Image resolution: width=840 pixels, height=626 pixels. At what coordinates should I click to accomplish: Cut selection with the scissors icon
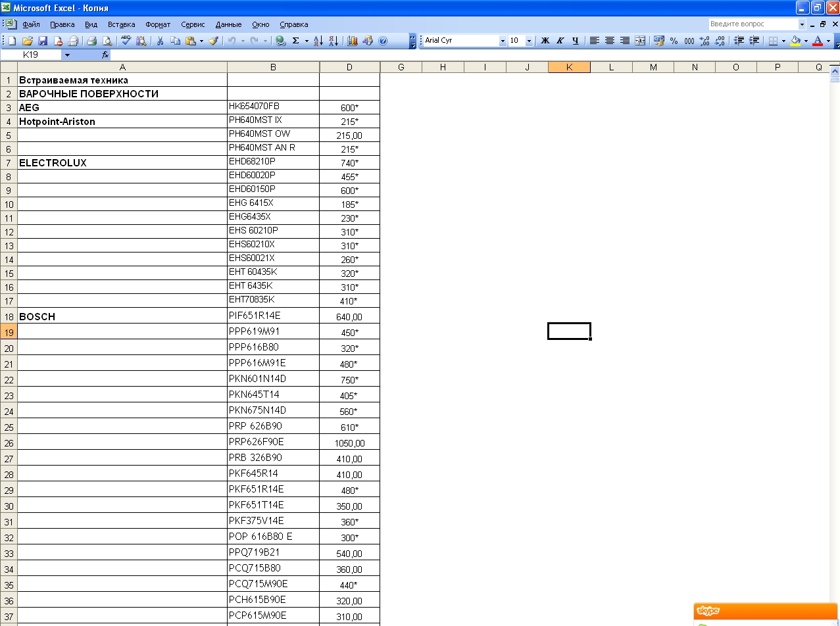point(159,41)
